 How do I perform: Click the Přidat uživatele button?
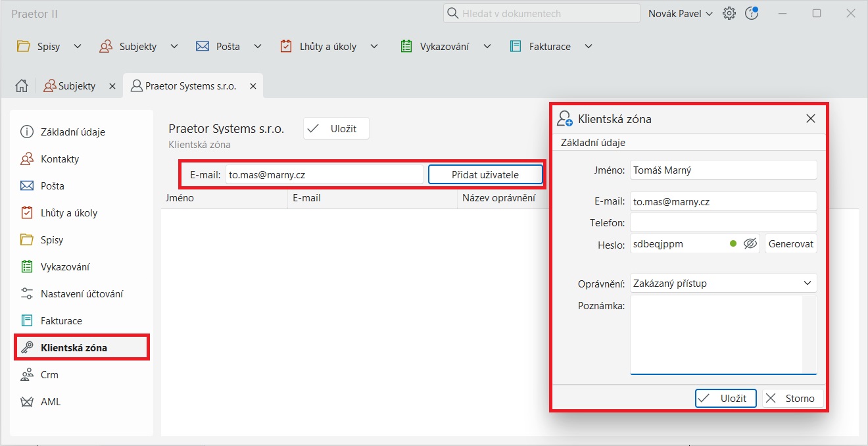coord(485,175)
